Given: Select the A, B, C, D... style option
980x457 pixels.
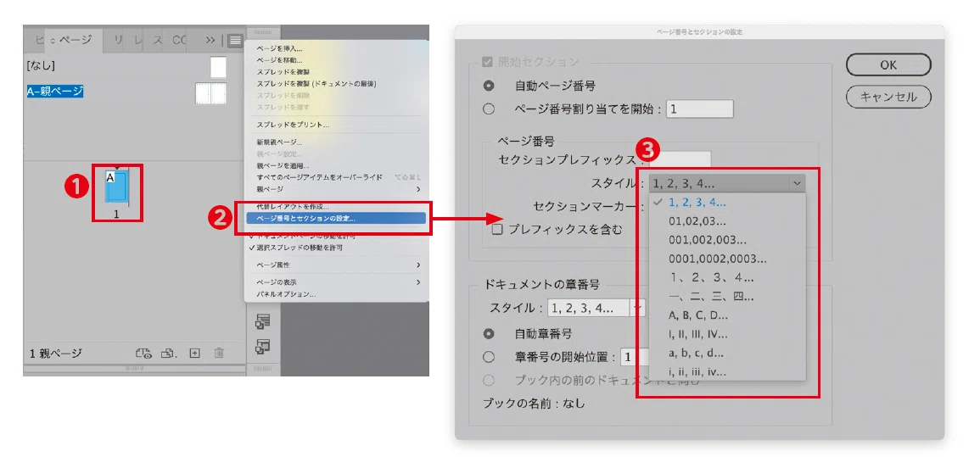Looking at the screenshot, I should point(728,315).
